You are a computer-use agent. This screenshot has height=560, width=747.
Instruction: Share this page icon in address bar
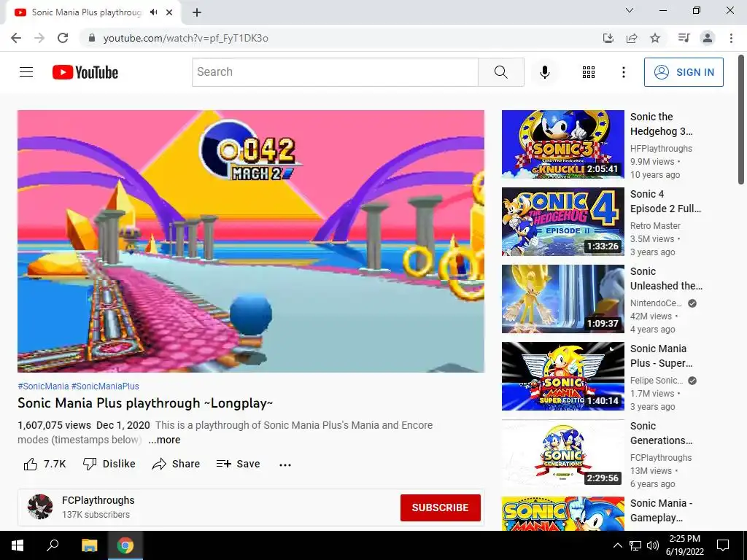coord(632,38)
